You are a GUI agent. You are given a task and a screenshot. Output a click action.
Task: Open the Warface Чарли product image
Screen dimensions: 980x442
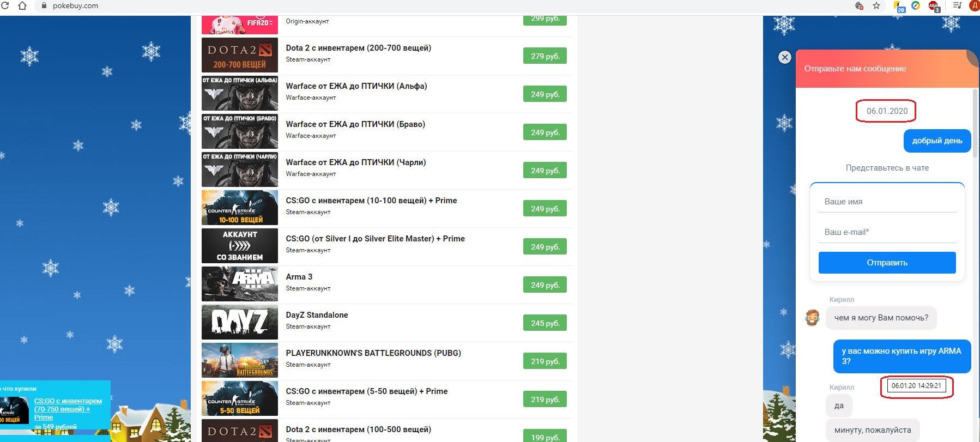click(x=240, y=169)
